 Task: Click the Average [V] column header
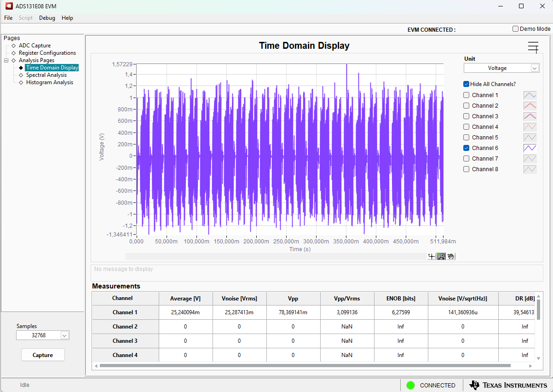click(185, 299)
